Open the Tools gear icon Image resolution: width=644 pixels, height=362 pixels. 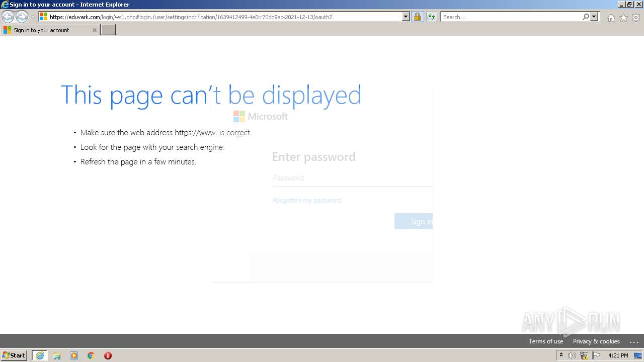(x=636, y=18)
